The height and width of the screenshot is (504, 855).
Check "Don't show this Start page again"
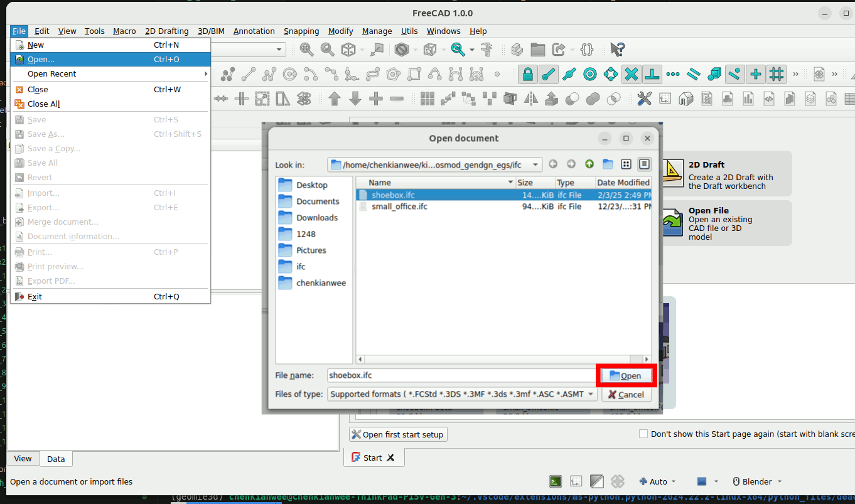point(643,434)
